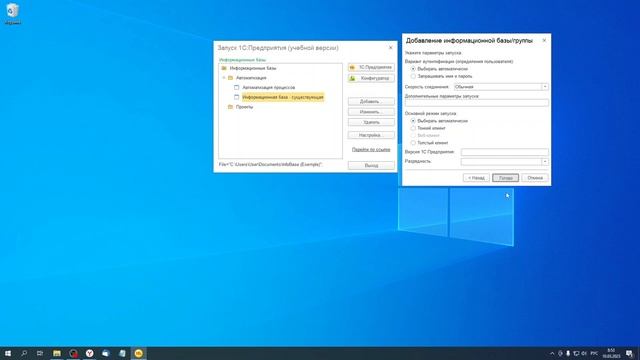Image resolution: width=640 pixels, height=360 pixels.
Task: Collapse the Автоматизация folder in the tree
Action: pos(224,78)
